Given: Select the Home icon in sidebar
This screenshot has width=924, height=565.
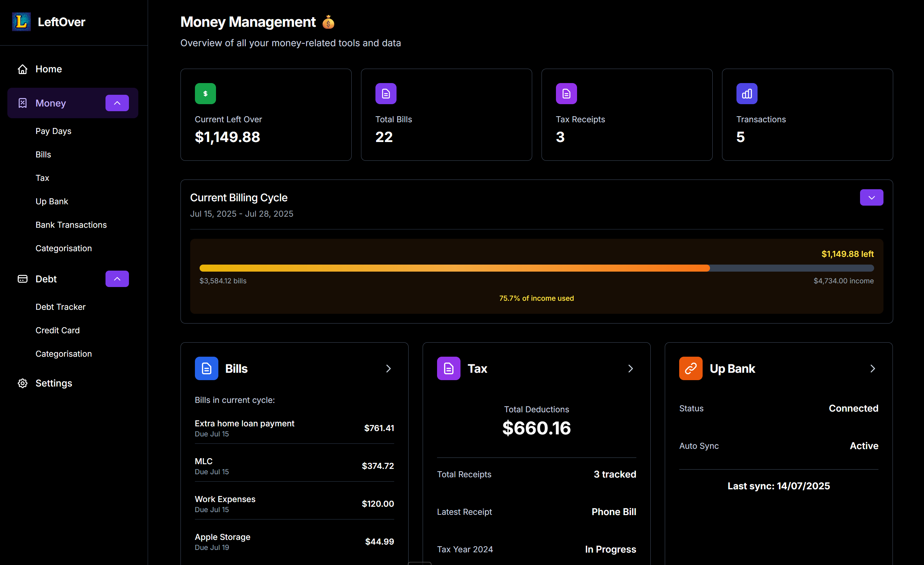Looking at the screenshot, I should pos(22,69).
